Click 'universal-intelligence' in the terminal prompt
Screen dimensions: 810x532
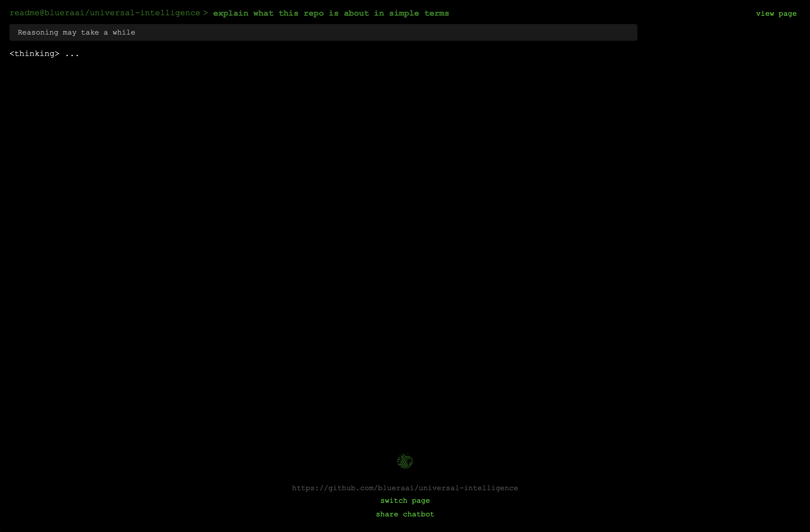[x=145, y=13]
